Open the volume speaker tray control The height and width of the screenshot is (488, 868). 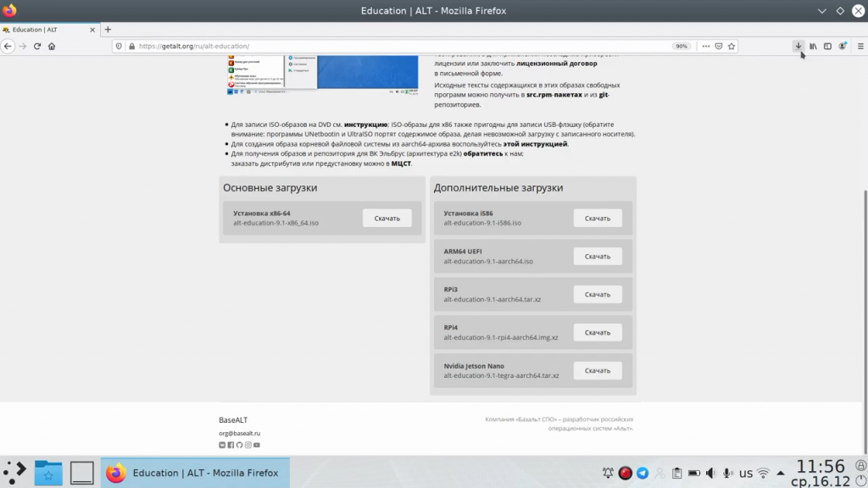(x=711, y=473)
